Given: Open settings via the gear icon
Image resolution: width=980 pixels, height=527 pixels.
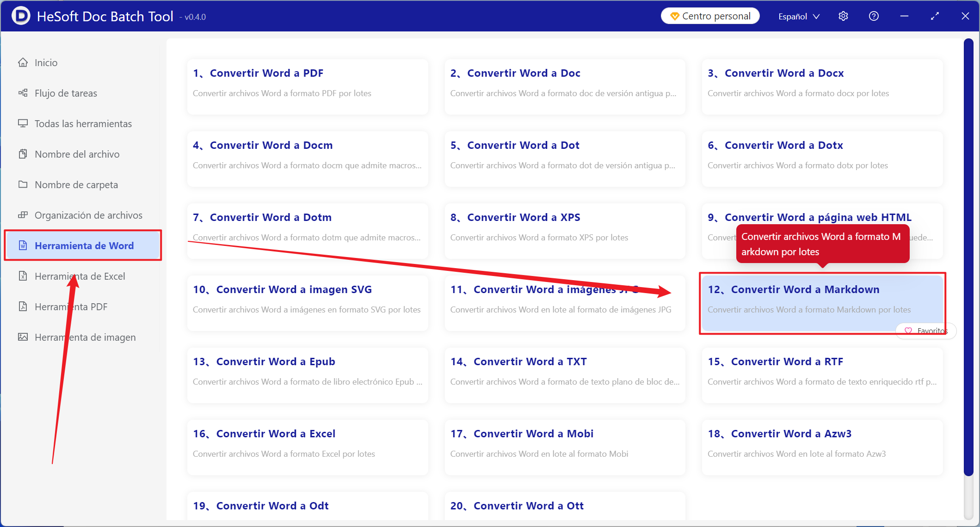Looking at the screenshot, I should (843, 16).
